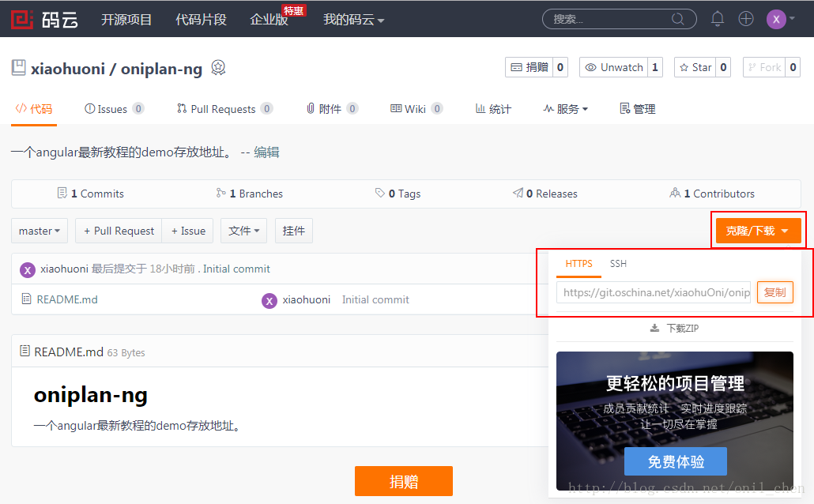Click the Unwatch button
This screenshot has height=504, width=814.
click(613, 67)
